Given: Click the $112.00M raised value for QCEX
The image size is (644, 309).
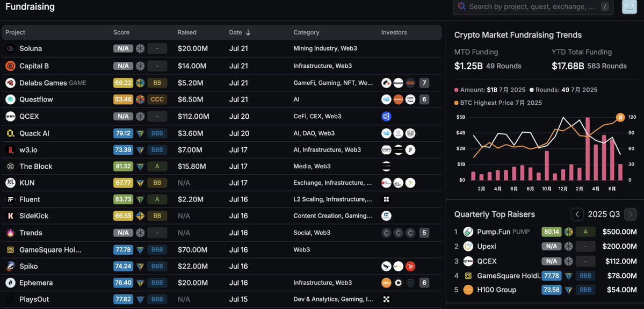Looking at the screenshot, I should [193, 116].
